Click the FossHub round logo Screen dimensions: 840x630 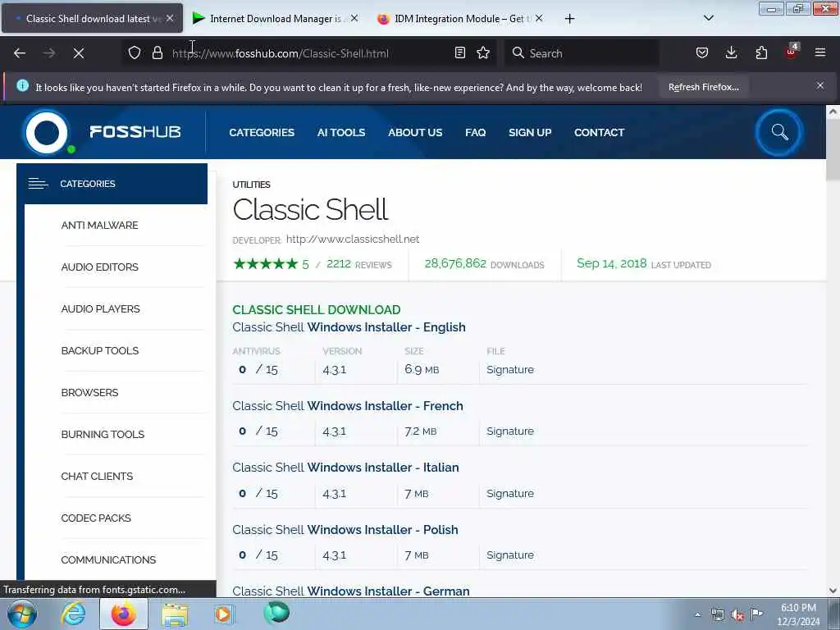point(47,132)
